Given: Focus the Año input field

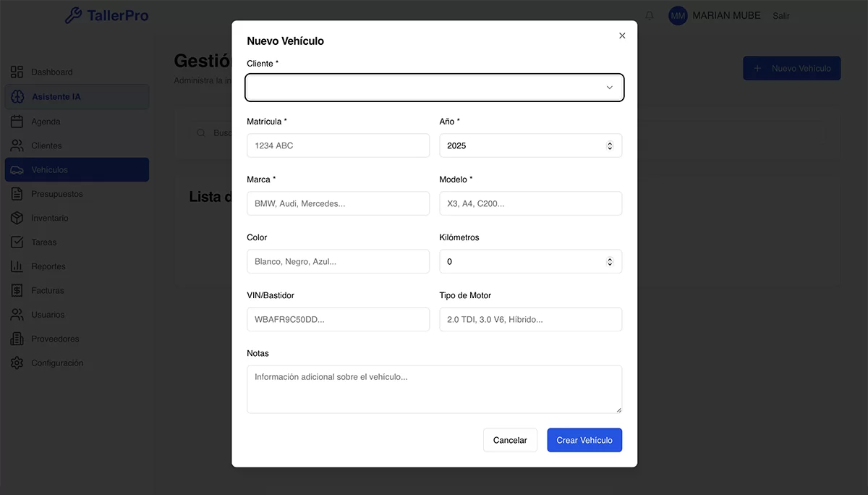Looking at the screenshot, I should [531, 145].
